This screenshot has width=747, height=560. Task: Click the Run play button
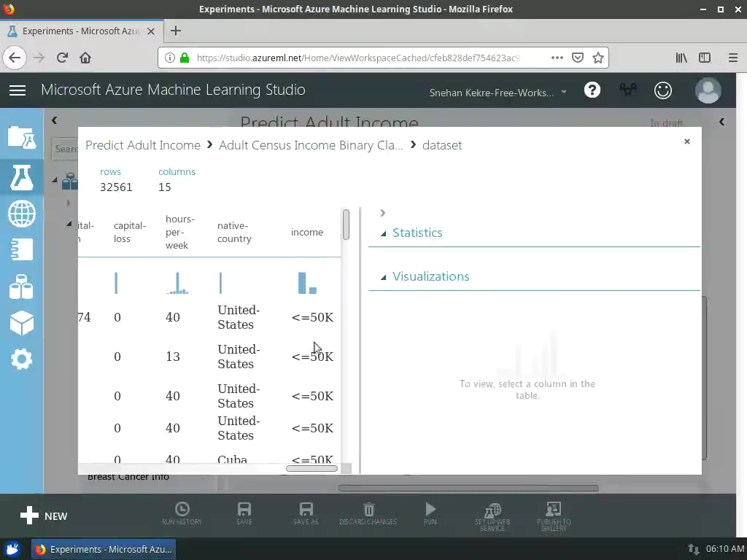pyautogui.click(x=430, y=513)
